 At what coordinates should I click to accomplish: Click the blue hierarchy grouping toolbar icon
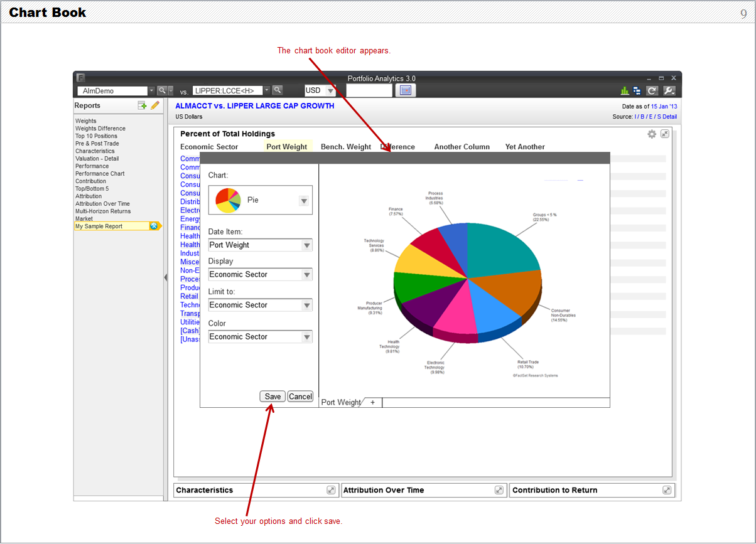(637, 91)
